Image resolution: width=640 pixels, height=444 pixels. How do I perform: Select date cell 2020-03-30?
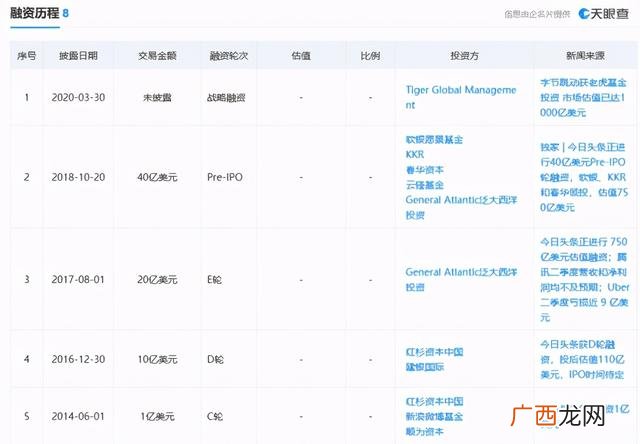78,98
